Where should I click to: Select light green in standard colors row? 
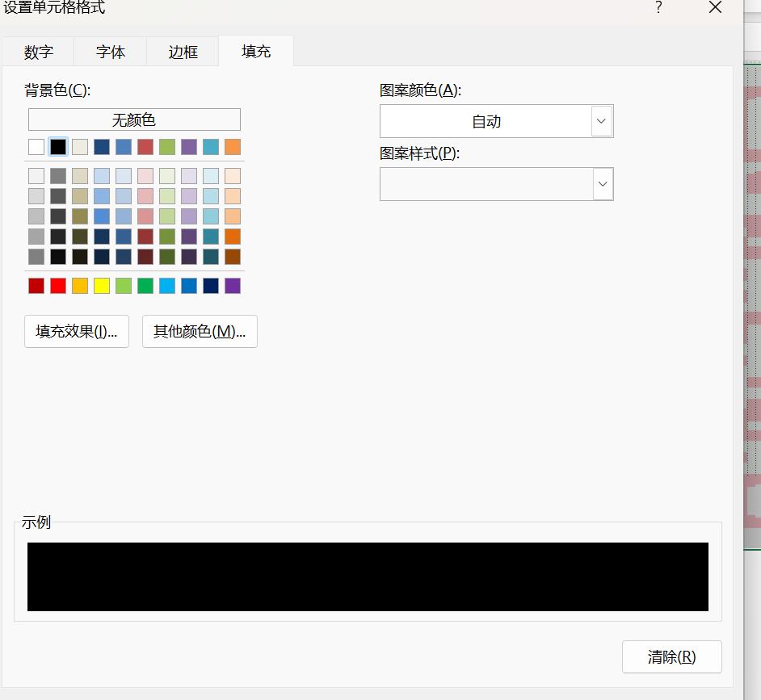tap(124, 286)
